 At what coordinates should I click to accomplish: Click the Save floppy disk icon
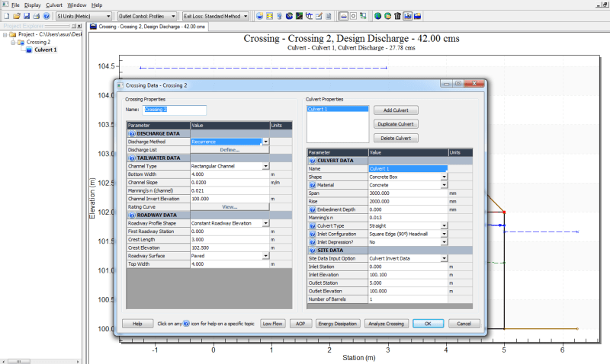coord(27,16)
